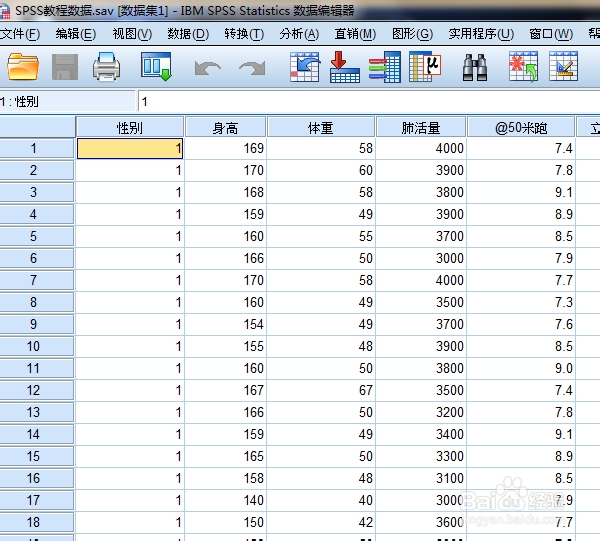Open the 直销(M) menu
Image resolution: width=600 pixels, height=541 pixels.
(x=355, y=34)
